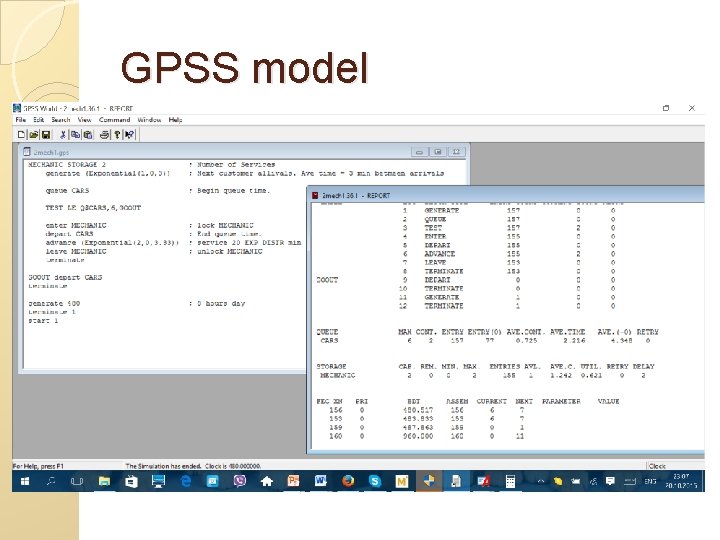Open the View menu
This screenshot has height=540, width=720.
coord(84,120)
